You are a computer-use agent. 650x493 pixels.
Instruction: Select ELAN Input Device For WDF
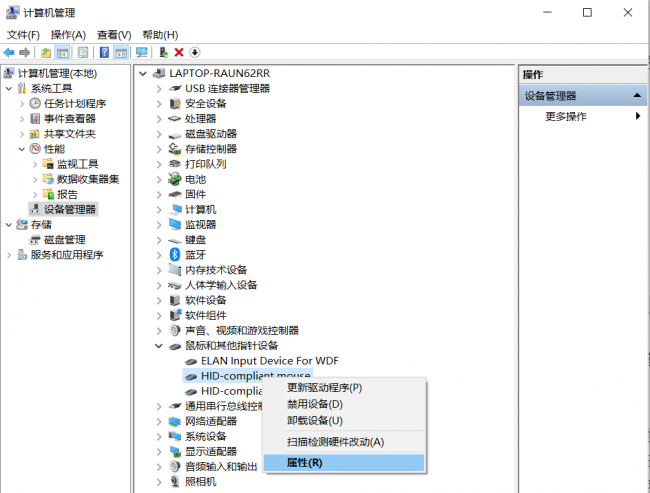pos(269,361)
